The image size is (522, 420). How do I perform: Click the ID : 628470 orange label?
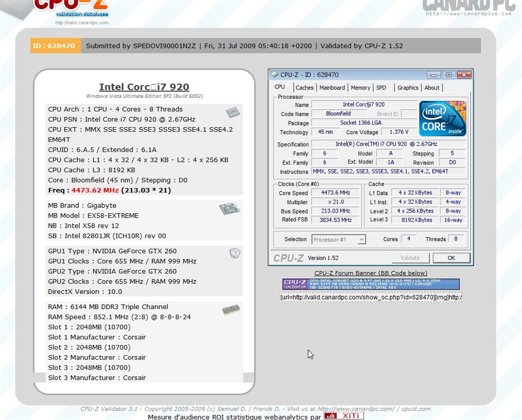coord(56,45)
